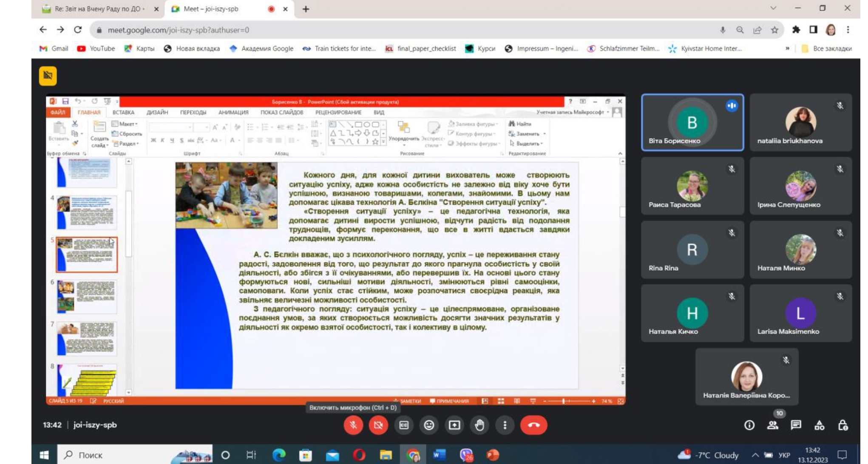Raise hand in the meeting

click(479, 425)
